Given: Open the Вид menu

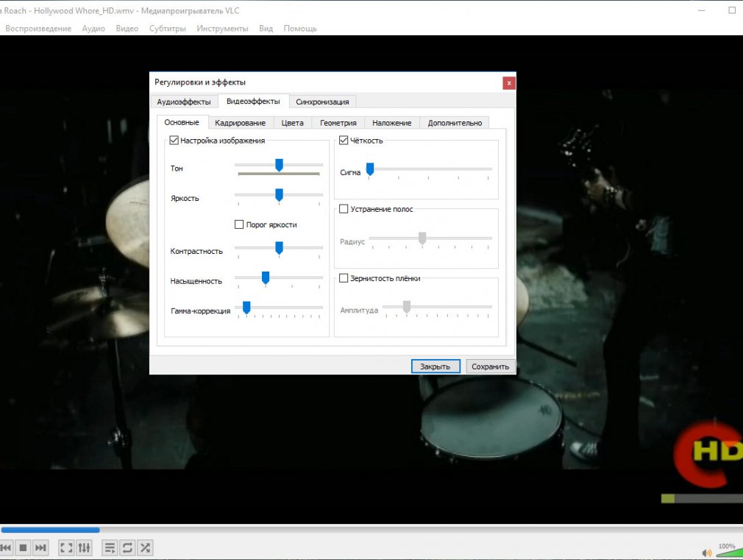Looking at the screenshot, I should [x=266, y=29].
